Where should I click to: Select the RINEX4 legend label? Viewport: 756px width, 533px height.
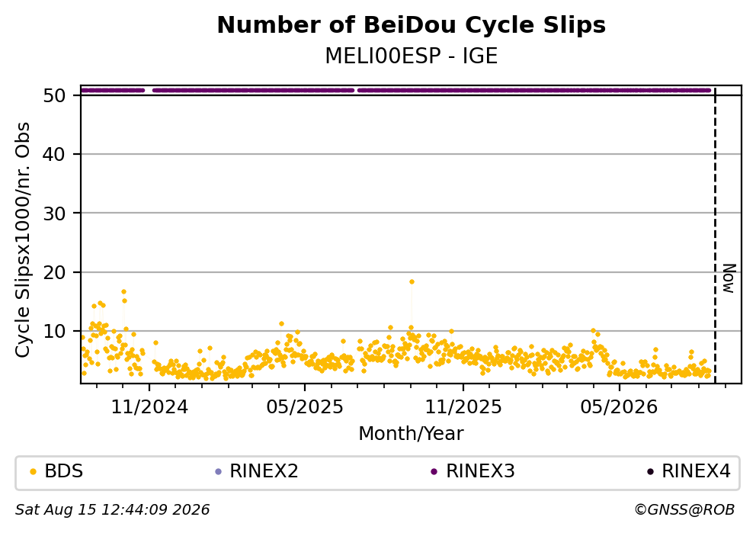[696, 471]
